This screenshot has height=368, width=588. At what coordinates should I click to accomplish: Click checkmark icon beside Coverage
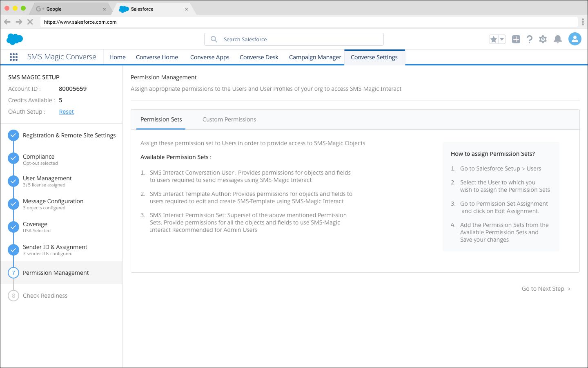(13, 227)
